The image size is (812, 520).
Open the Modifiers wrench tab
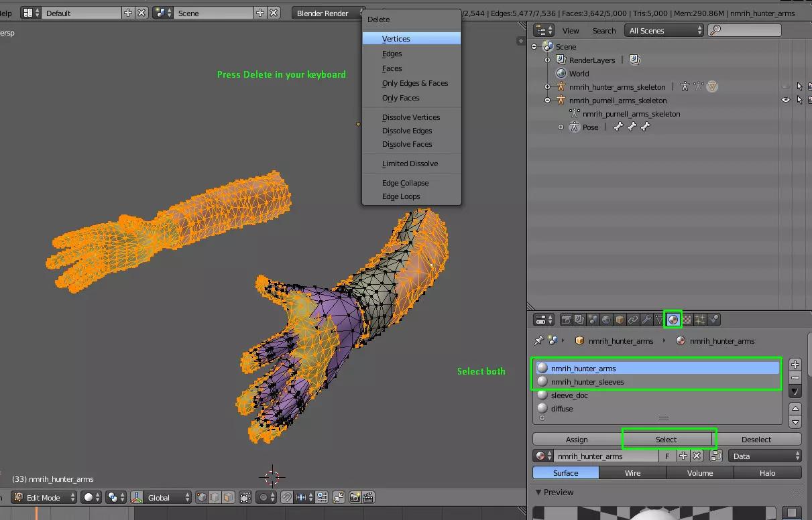pyautogui.click(x=646, y=320)
